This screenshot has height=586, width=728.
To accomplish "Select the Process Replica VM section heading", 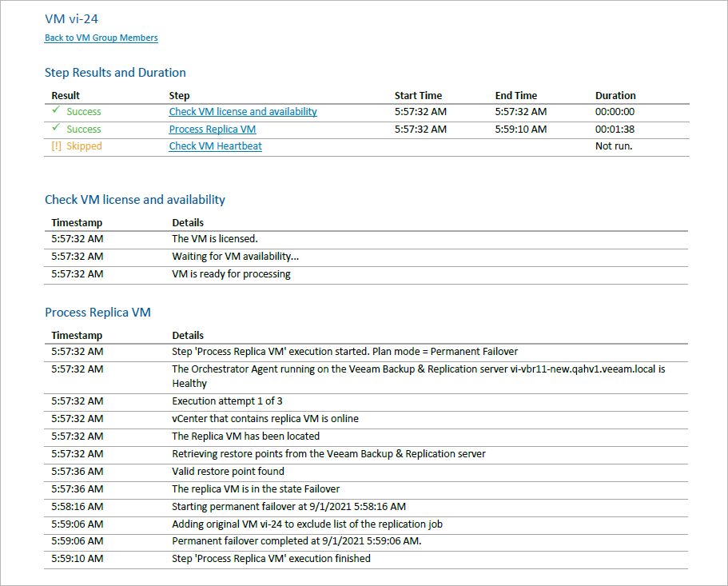I will pyautogui.click(x=98, y=313).
